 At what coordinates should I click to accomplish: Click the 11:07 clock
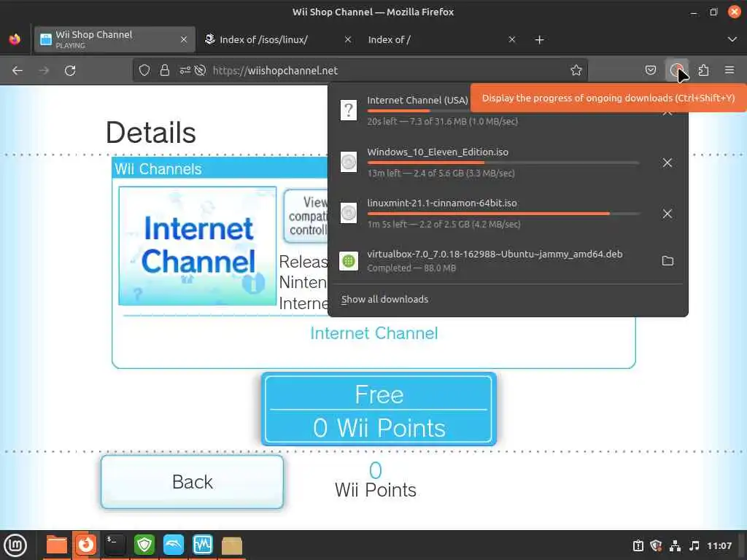719,545
